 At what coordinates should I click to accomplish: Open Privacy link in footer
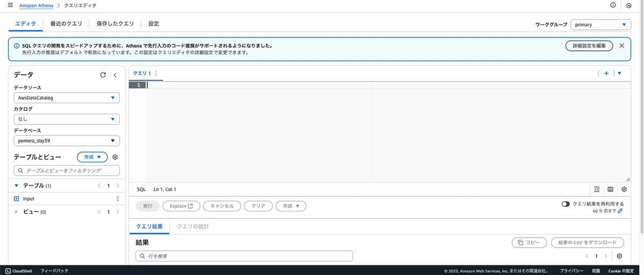[x=572, y=271]
